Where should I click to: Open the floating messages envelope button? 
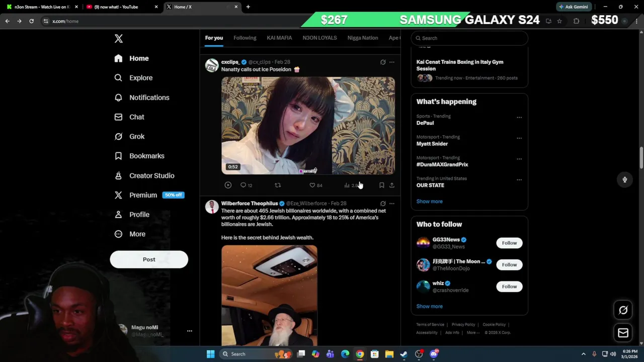623,333
